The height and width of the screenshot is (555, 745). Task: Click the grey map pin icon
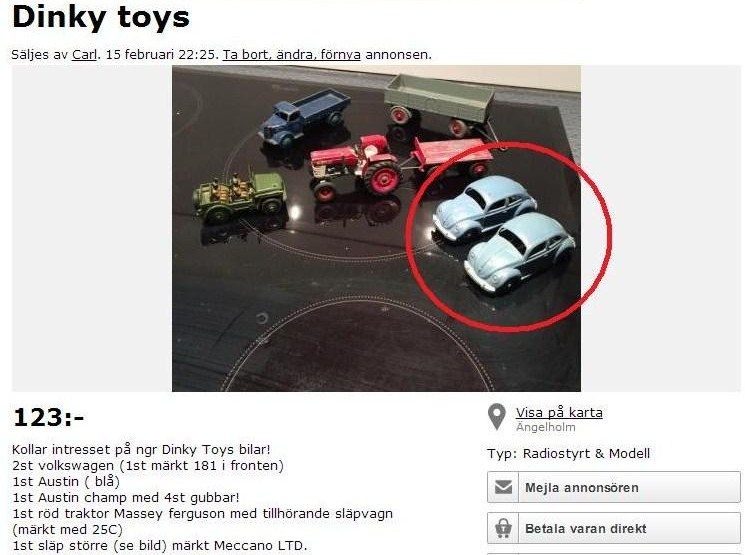[497, 417]
